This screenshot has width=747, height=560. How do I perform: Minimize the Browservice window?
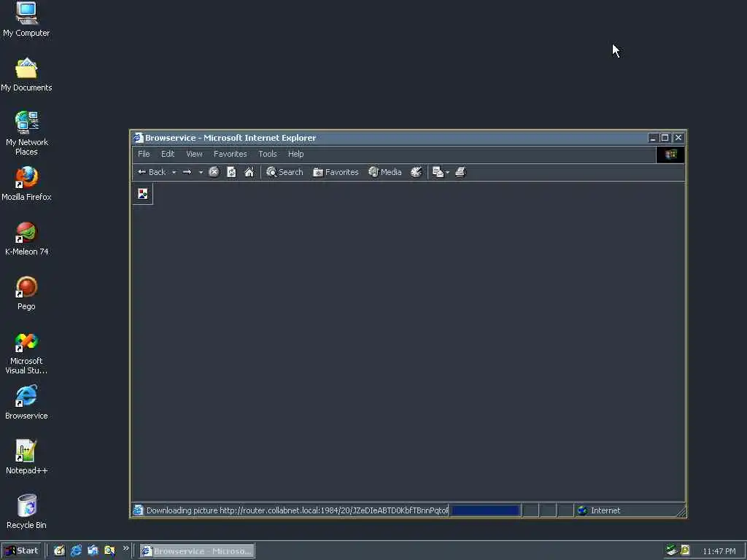(x=653, y=138)
